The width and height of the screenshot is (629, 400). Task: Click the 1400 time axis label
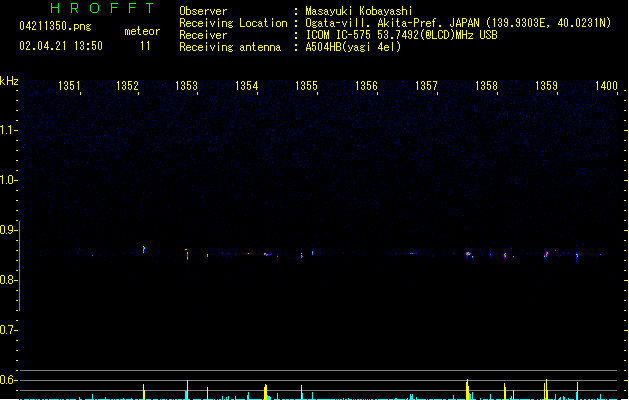pos(606,86)
